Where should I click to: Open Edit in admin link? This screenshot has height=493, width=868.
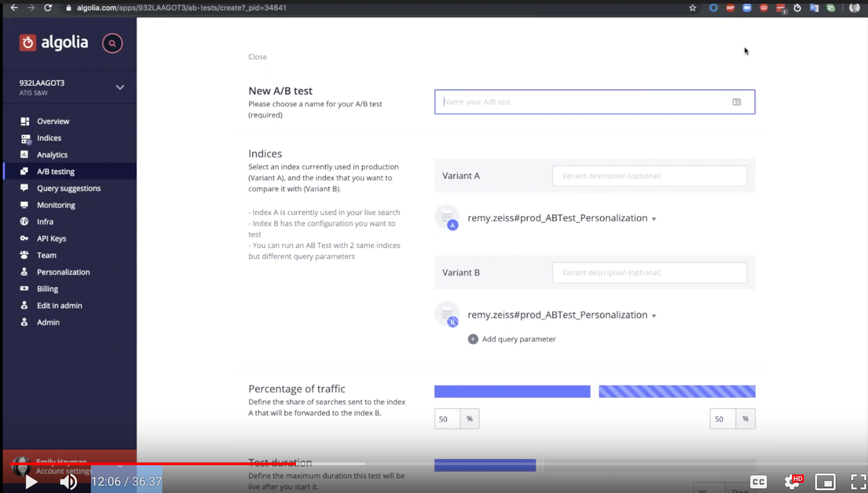[59, 305]
